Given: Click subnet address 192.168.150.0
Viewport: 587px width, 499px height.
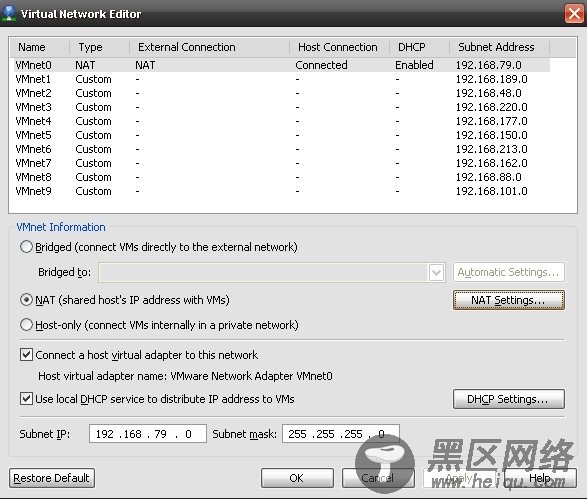Looking at the screenshot, I should (492, 135).
